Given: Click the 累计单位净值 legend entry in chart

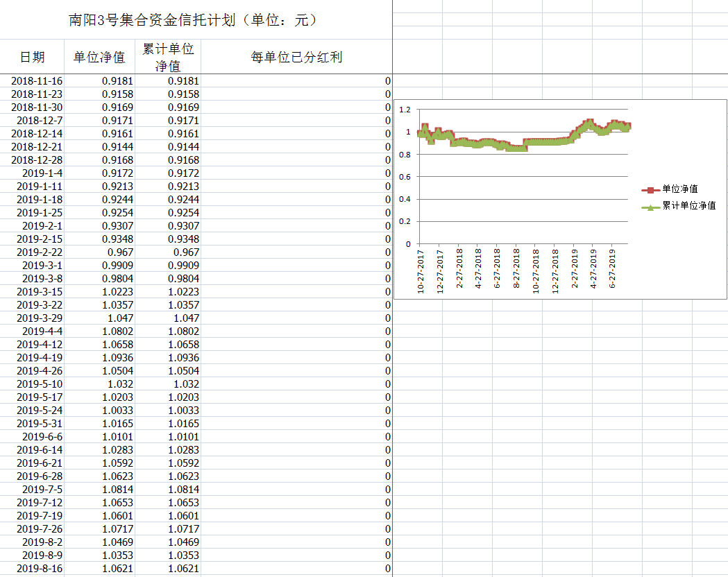Looking at the screenshot, I should click(689, 205).
